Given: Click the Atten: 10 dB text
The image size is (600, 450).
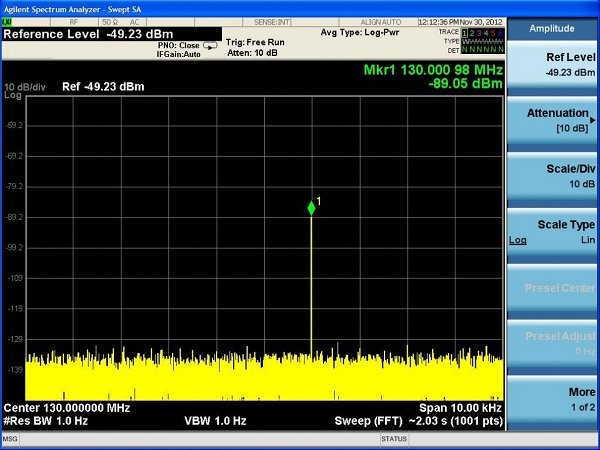Looking at the screenshot, I should click(x=253, y=53).
